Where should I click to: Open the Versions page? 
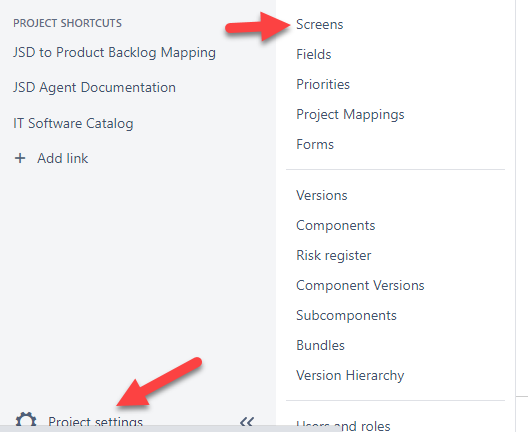322,196
